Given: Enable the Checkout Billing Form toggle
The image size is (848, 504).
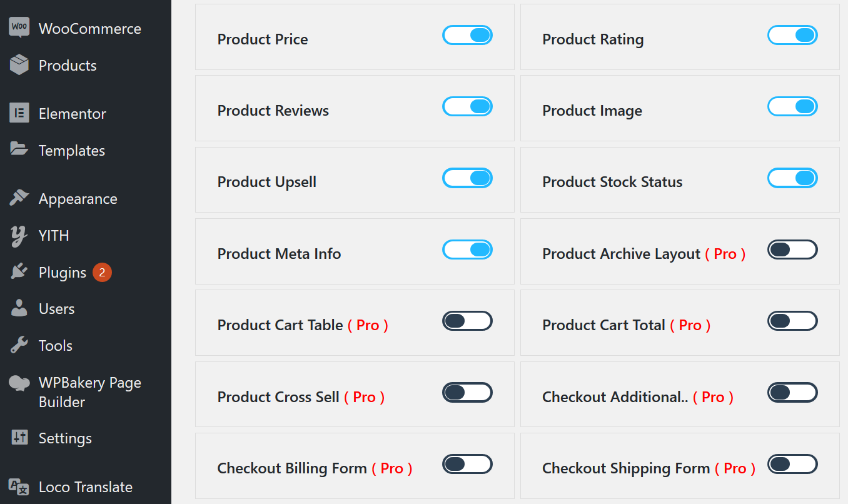Looking at the screenshot, I should coord(467,465).
